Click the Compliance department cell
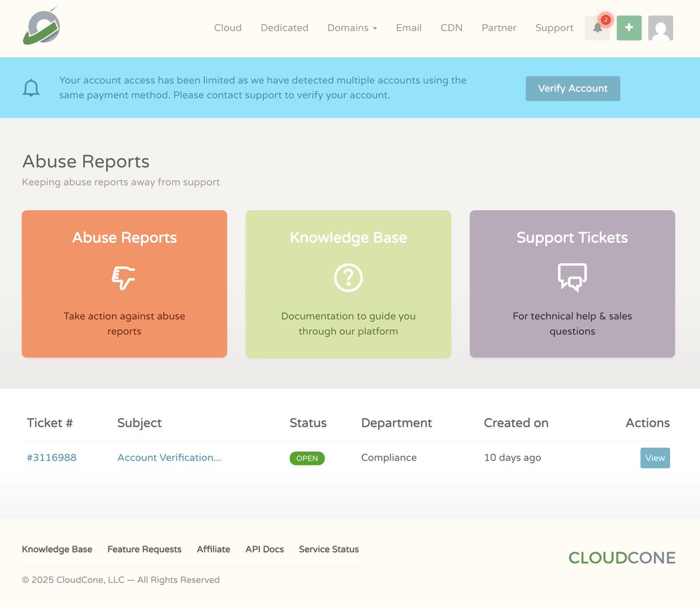700x607 pixels. click(389, 458)
